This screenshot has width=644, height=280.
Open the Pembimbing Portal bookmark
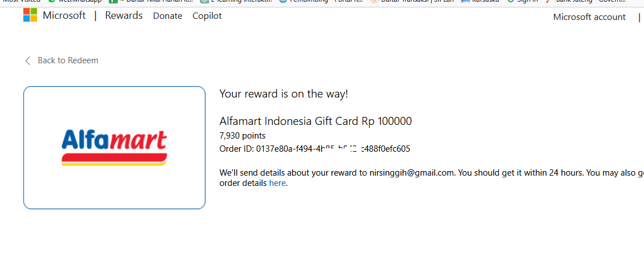(x=321, y=1)
